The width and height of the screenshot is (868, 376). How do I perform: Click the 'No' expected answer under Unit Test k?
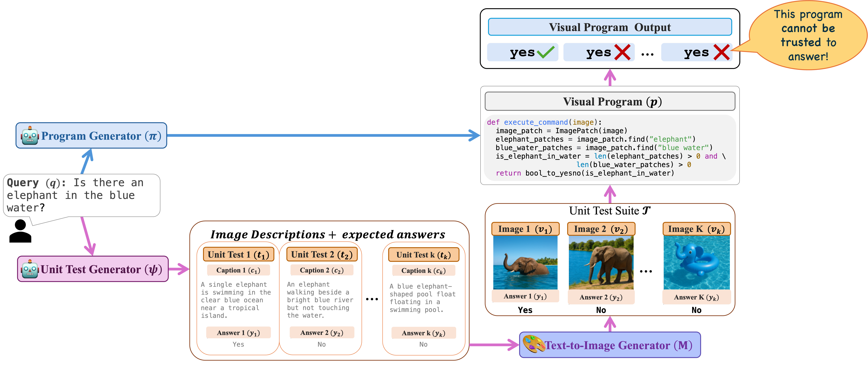point(424,344)
